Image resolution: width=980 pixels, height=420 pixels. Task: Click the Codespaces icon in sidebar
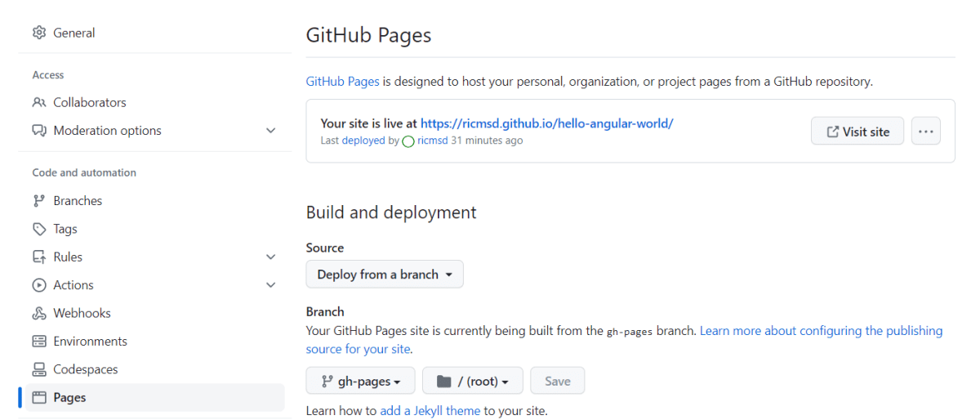(39, 369)
